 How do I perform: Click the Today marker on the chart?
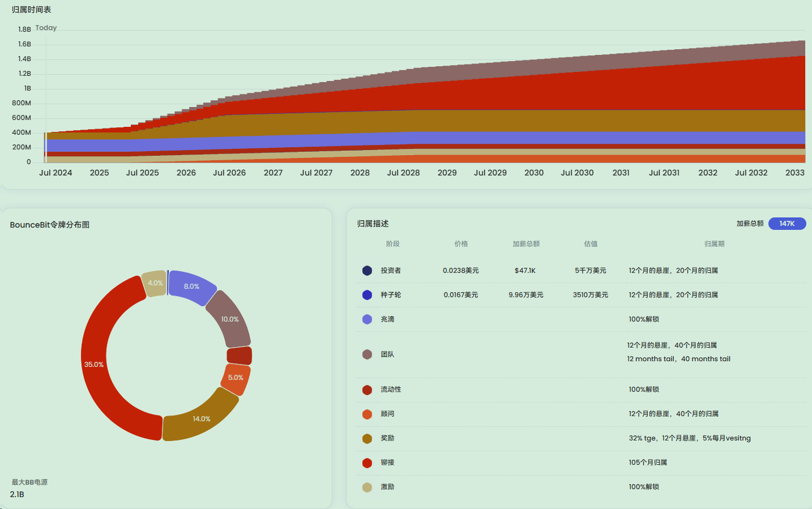coord(46,28)
